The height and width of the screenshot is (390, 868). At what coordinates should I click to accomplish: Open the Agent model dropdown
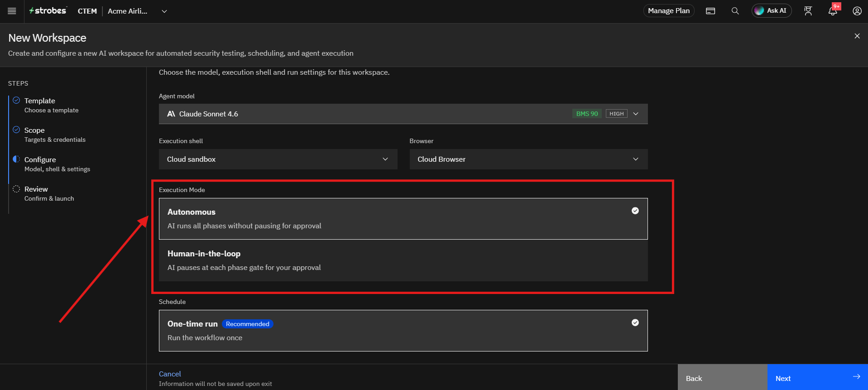(403, 114)
